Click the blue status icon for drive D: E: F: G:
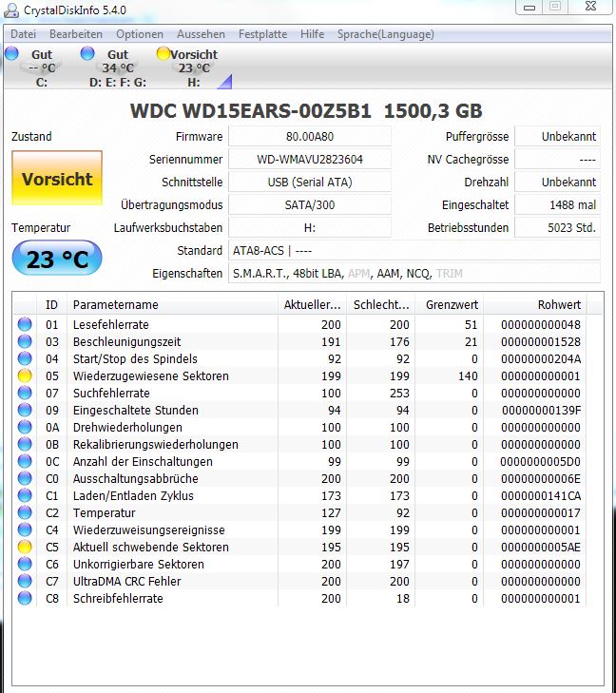Viewport: 616px width, 693px height. [87, 53]
